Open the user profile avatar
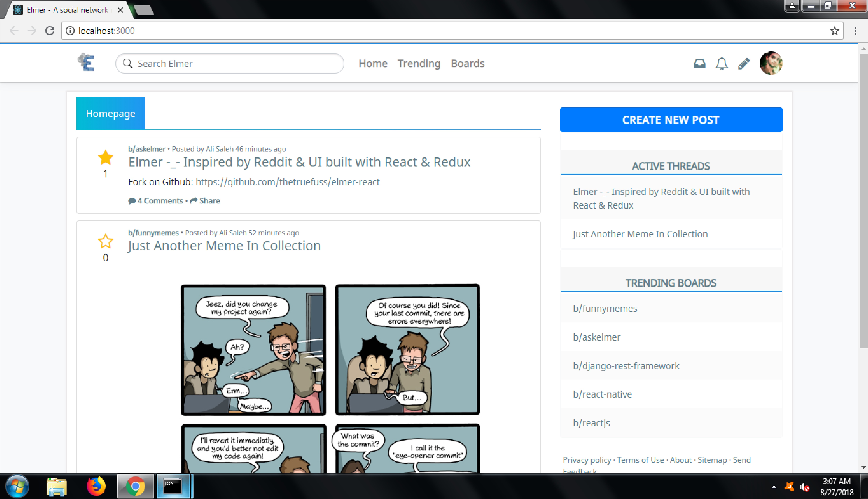Screen dimensions: 868x499 770,63
